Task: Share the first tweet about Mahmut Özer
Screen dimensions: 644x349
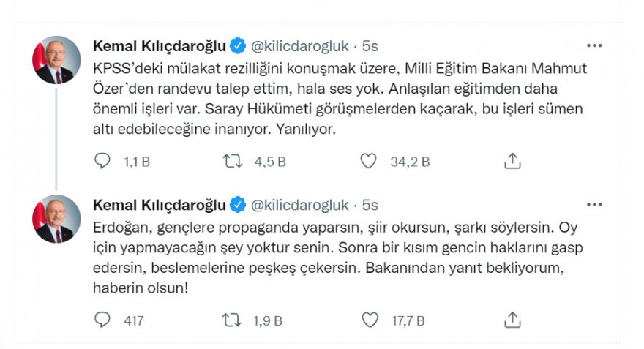Action: tap(513, 161)
